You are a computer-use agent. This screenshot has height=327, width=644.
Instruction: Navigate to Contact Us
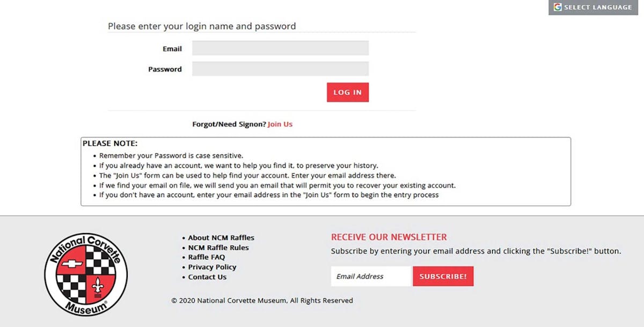[207, 277]
